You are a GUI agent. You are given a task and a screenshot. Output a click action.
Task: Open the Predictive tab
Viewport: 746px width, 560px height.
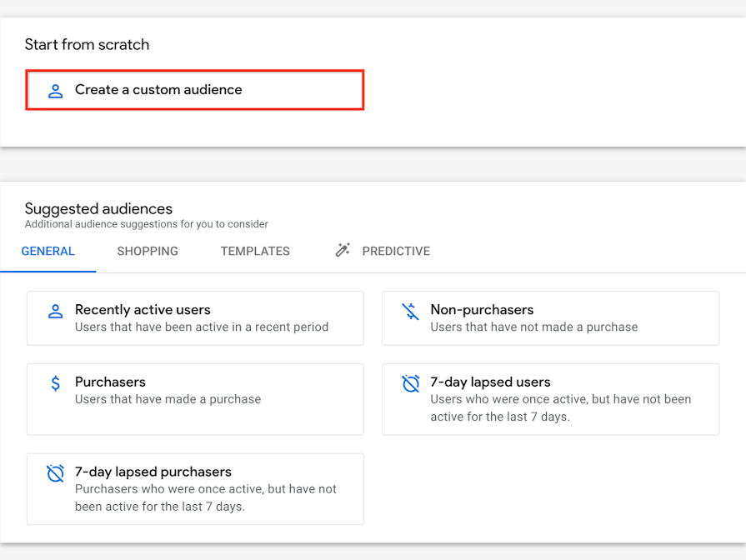[x=396, y=251]
